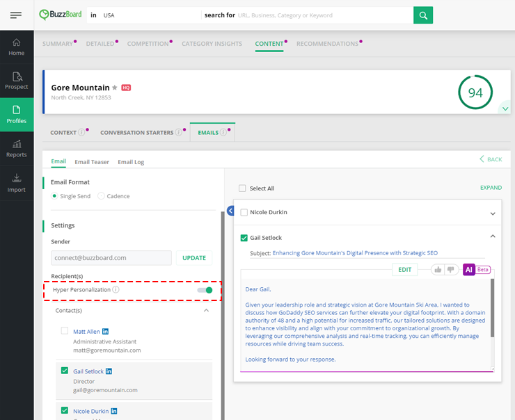Select the Email Teaser tab
The width and height of the screenshot is (515, 420).
coord(92,162)
